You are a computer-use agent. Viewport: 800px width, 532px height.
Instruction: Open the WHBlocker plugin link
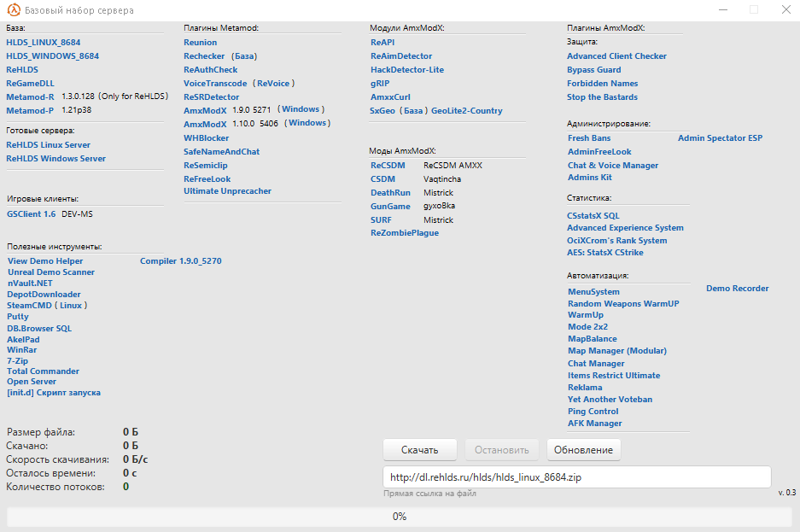(206, 138)
